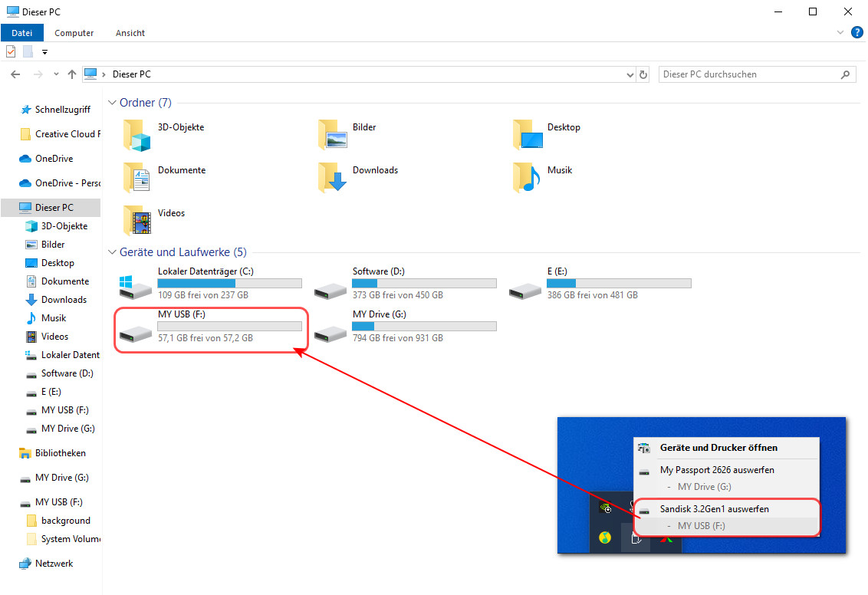Click the yellow-green round tray icon
This screenshot has width=868, height=595.
point(605,537)
